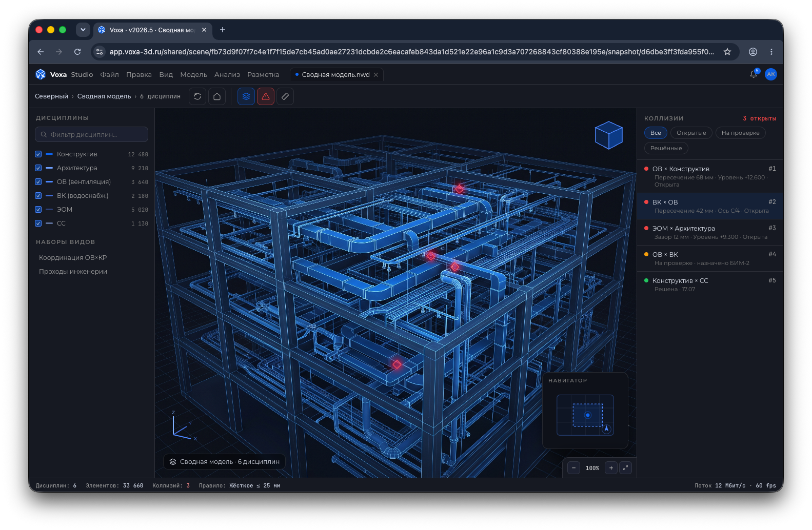Click the 100% zoom level value
812x530 pixels.
592,468
